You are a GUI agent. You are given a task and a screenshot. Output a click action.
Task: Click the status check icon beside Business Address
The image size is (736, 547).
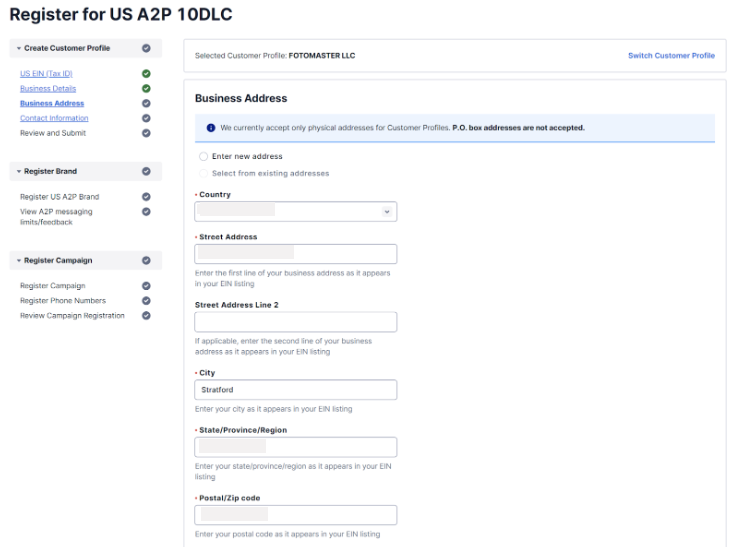146,103
